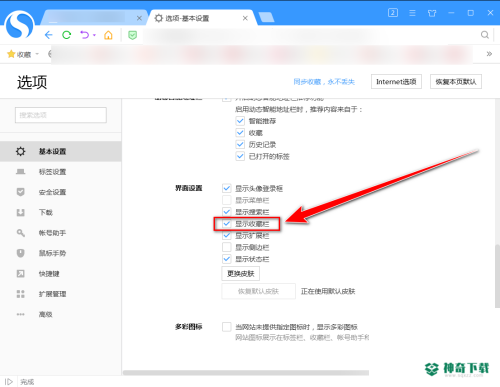Enable the 显示侧边栏 checkbox
Viewport: 500px width, 387px height.
(x=227, y=247)
